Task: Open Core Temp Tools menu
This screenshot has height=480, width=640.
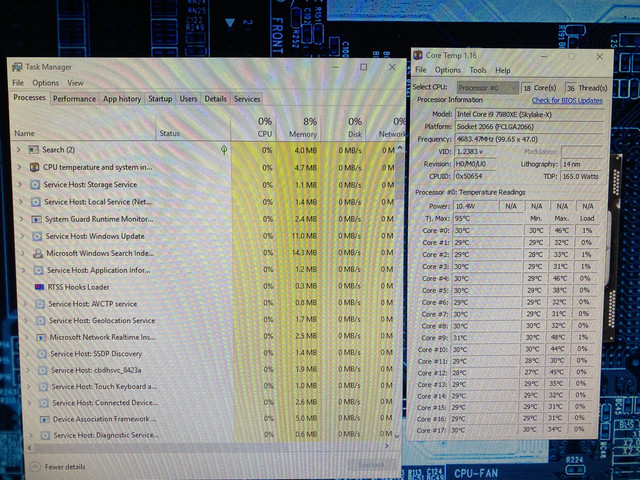Action: pyautogui.click(x=478, y=70)
